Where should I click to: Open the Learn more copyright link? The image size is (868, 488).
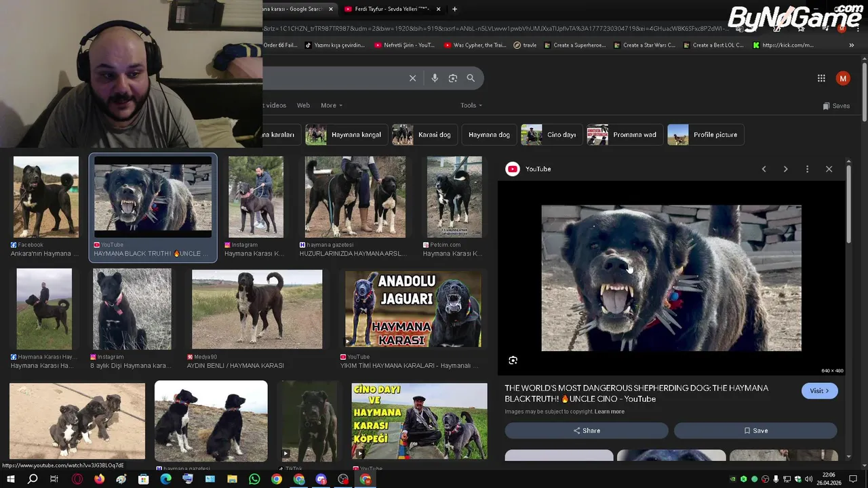[x=610, y=411]
